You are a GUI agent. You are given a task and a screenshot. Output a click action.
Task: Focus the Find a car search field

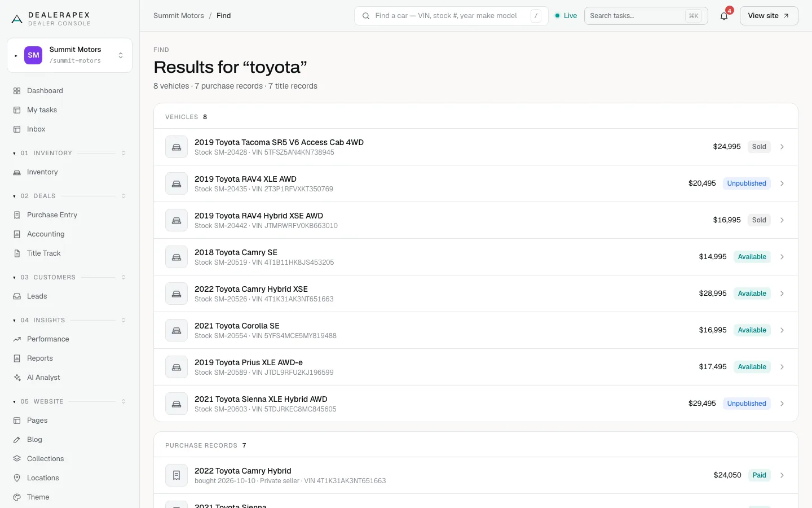[451, 16]
